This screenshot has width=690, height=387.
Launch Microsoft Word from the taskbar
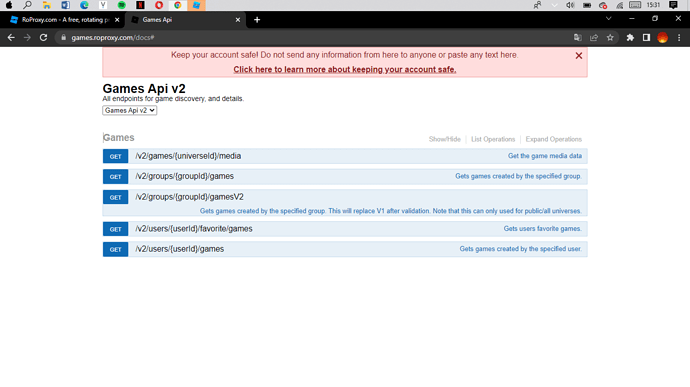66,5
